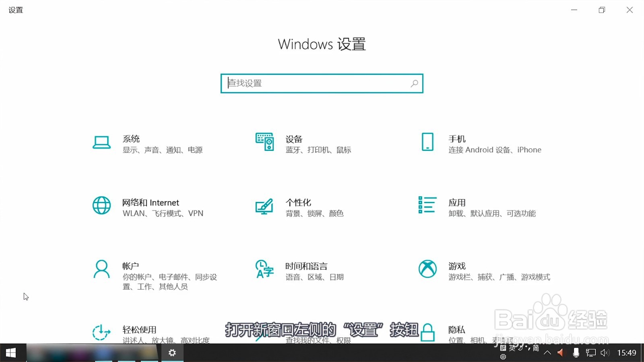Open the 轻松使用 (Ease of Access) icon
Image resolution: width=644 pixels, height=362 pixels.
tap(101, 333)
